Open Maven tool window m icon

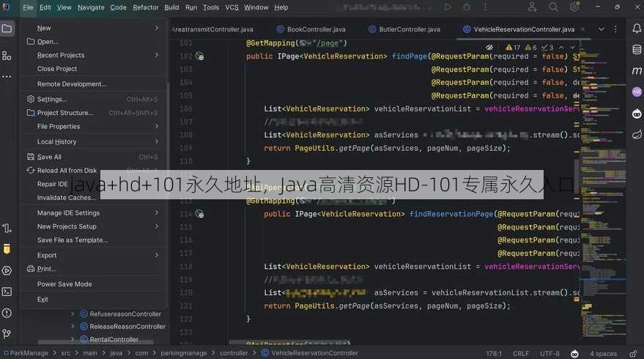(x=637, y=71)
